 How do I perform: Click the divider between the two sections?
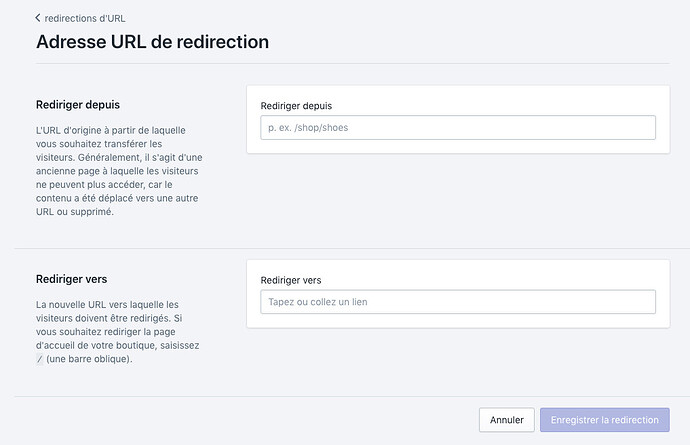click(x=352, y=248)
